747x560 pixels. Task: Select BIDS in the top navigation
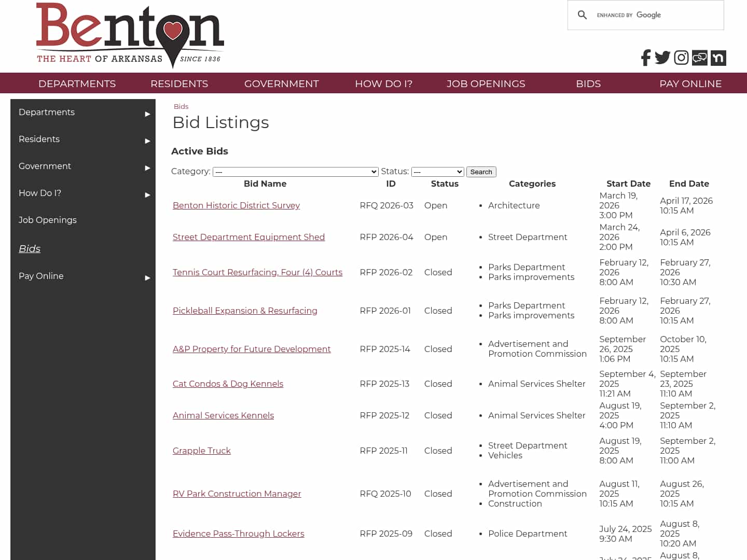pos(588,83)
